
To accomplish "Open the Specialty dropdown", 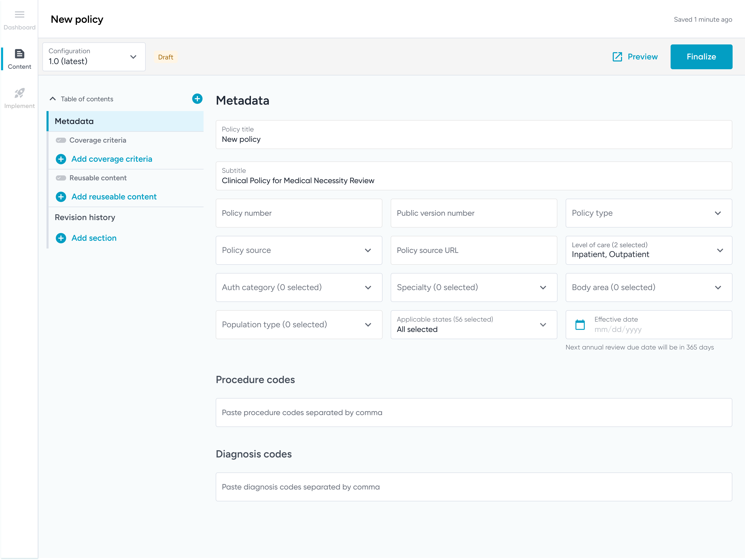I will [x=474, y=288].
